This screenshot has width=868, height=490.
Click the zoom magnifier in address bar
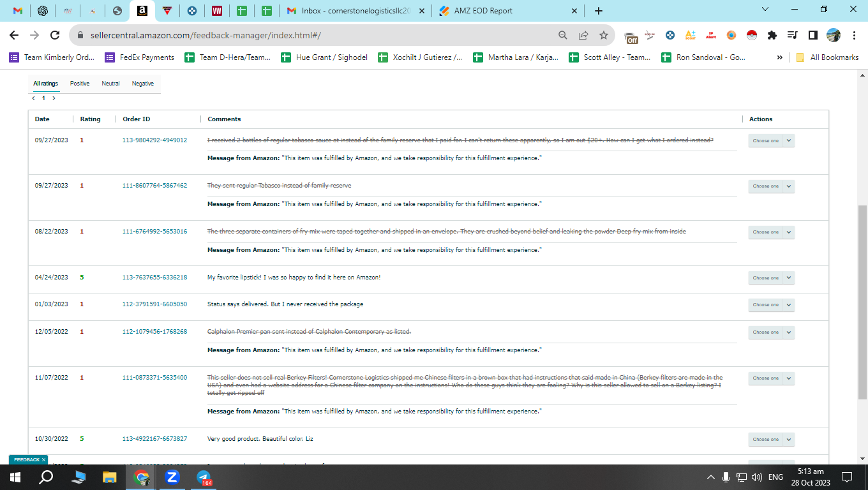pos(562,35)
